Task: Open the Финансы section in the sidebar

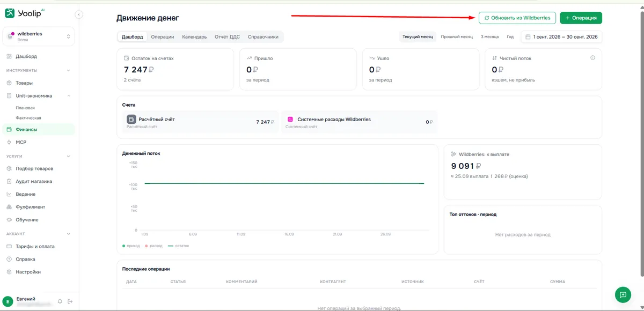Action: tap(39, 129)
